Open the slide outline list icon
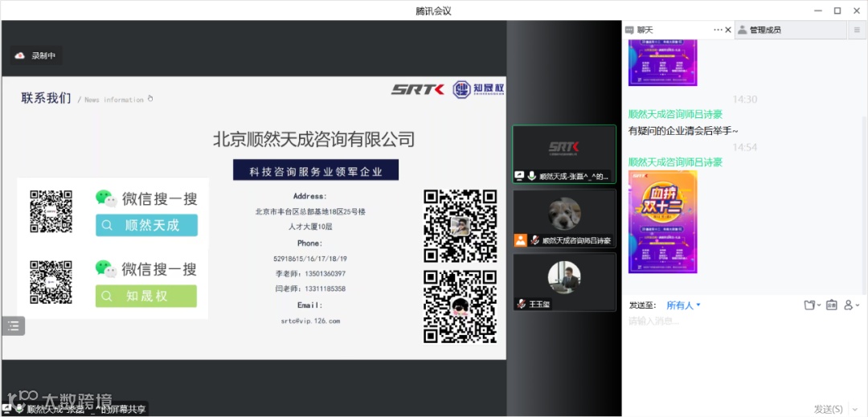This screenshot has width=868, height=417. coord(14,326)
